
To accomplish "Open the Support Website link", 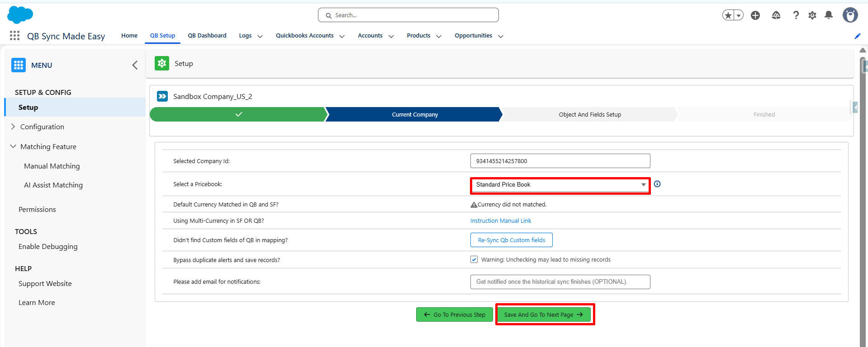I will [45, 284].
